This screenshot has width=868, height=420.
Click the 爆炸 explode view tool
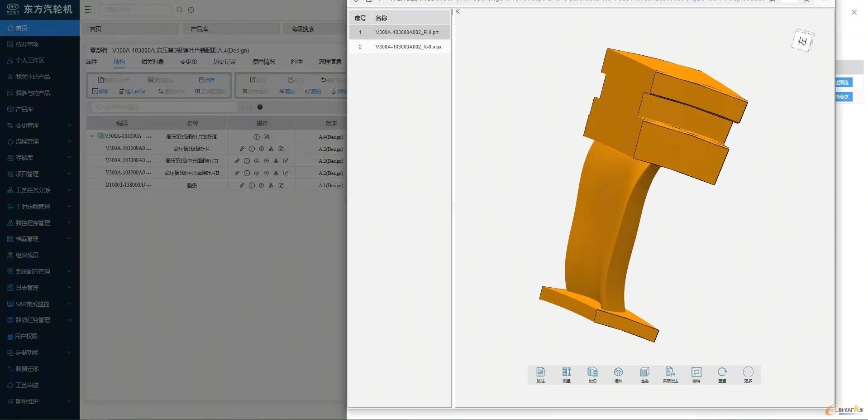click(x=618, y=375)
